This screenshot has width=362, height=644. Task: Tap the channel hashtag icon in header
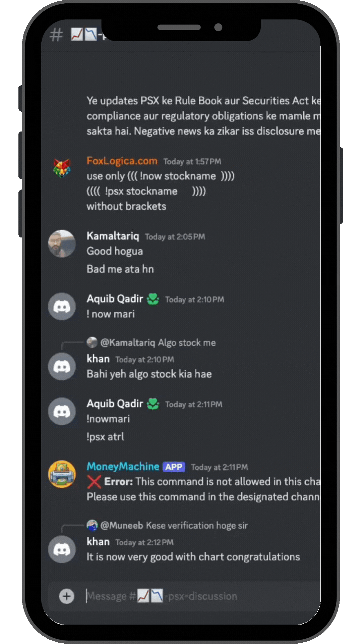(56, 35)
